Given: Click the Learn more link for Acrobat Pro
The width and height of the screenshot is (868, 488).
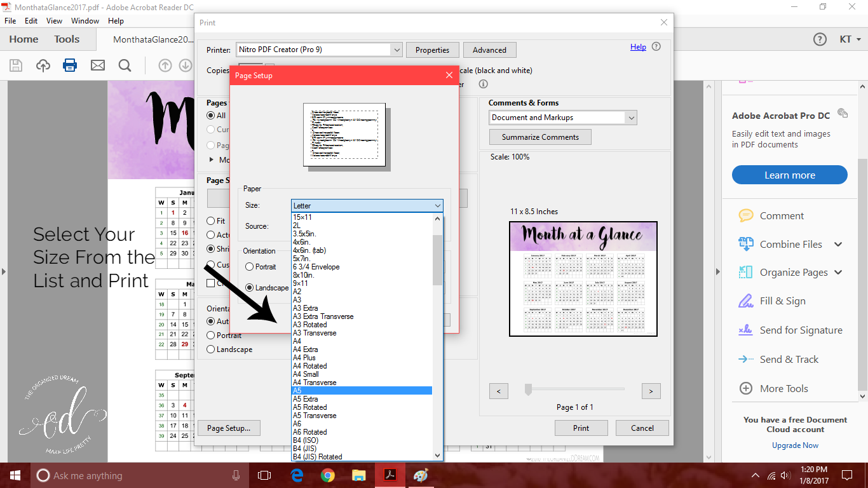Looking at the screenshot, I should (x=789, y=175).
